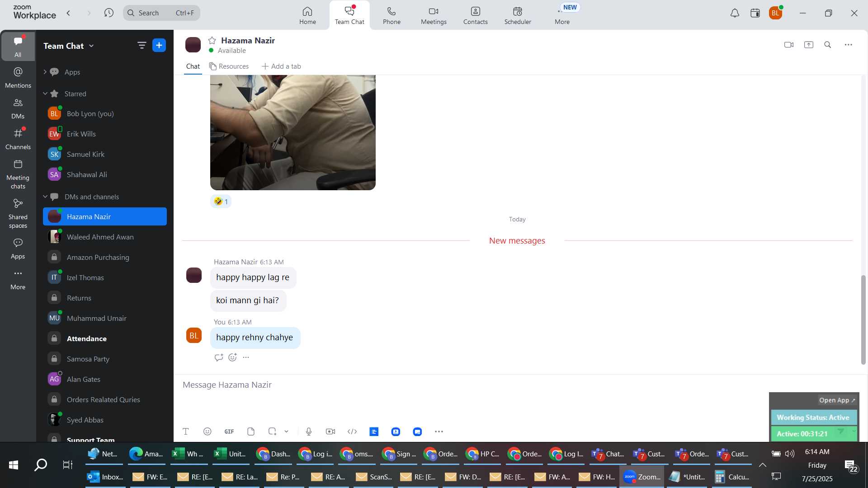The width and height of the screenshot is (868, 488).
Task: Focus the Search box
Action: tap(161, 13)
